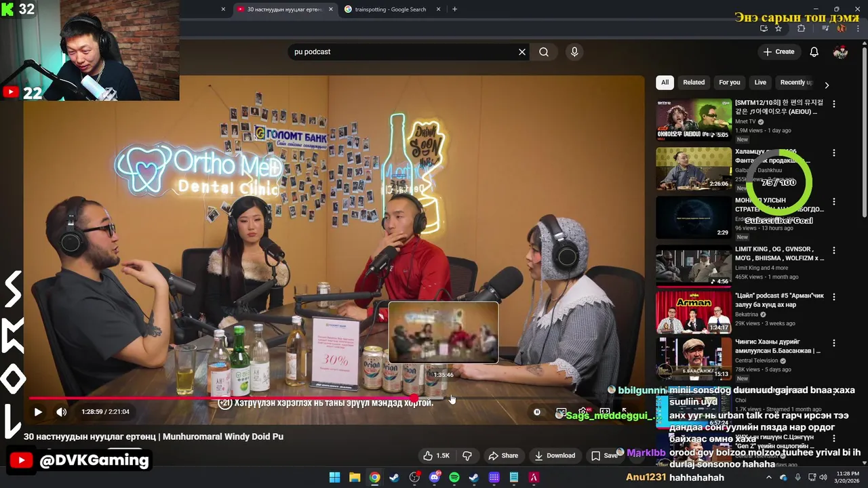Open the SMTM12 video thumbnail
Screen dimensions: 868x488
click(x=693, y=119)
